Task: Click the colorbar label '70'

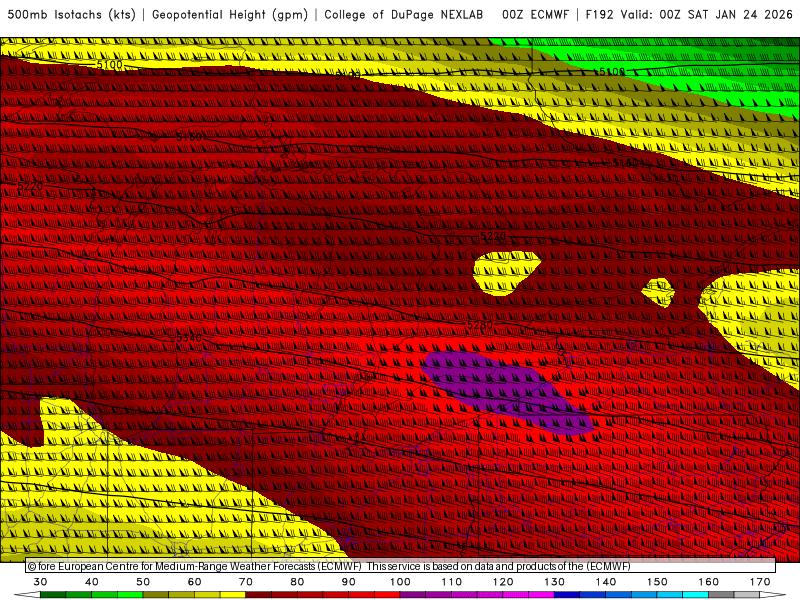Action: (x=246, y=582)
